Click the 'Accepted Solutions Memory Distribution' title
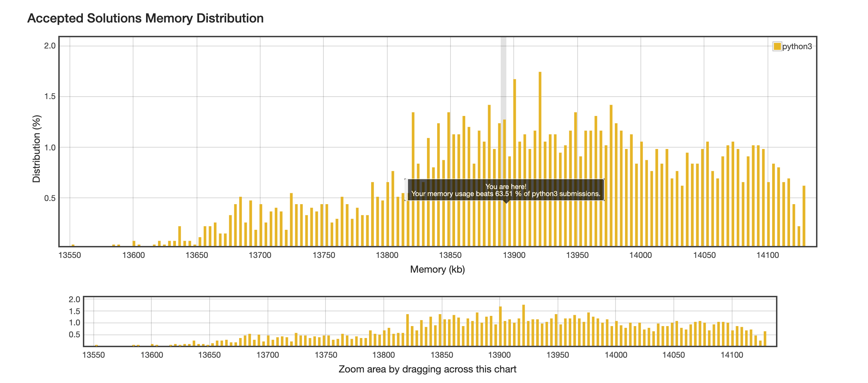The image size is (868, 383). point(145,18)
